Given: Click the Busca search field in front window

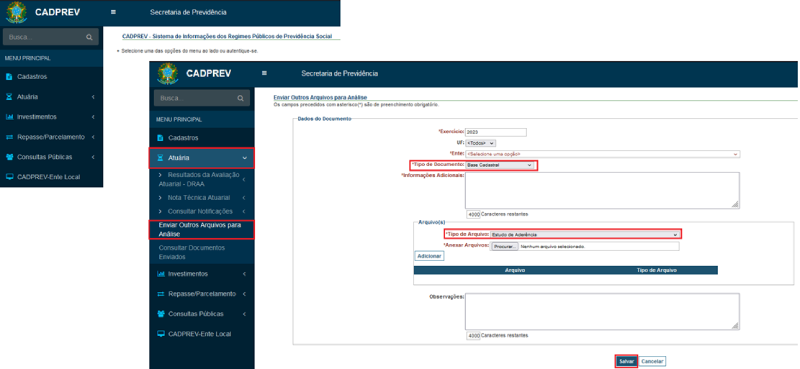Looking at the screenshot, I should coord(202,99).
